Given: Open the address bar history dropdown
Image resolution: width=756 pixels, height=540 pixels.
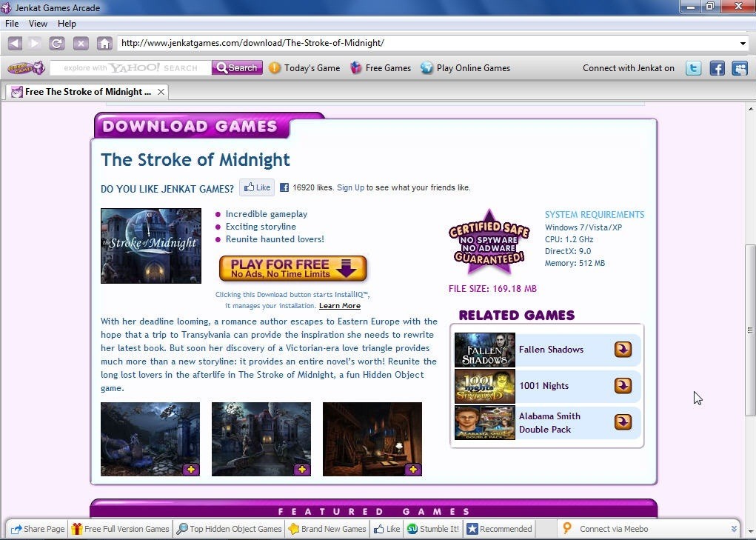Looking at the screenshot, I should 743,43.
